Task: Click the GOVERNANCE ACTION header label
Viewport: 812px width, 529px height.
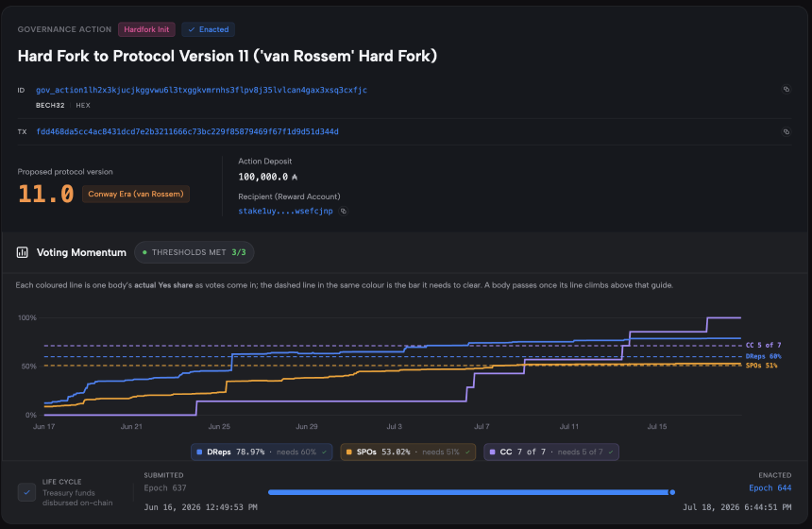Action: pyautogui.click(x=64, y=29)
